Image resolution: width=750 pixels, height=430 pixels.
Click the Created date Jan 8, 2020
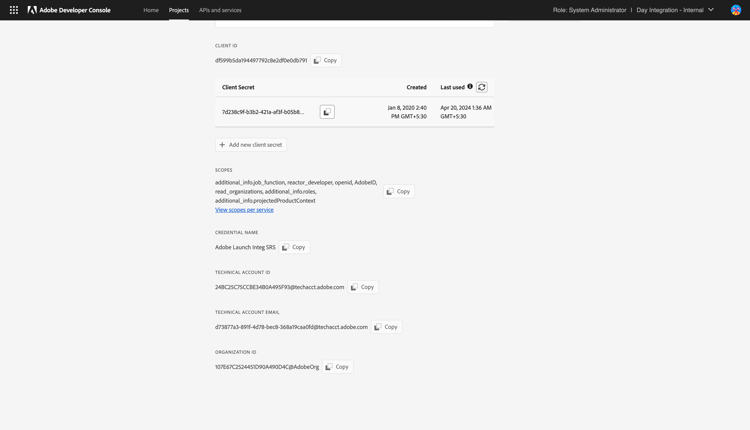pyautogui.click(x=407, y=112)
